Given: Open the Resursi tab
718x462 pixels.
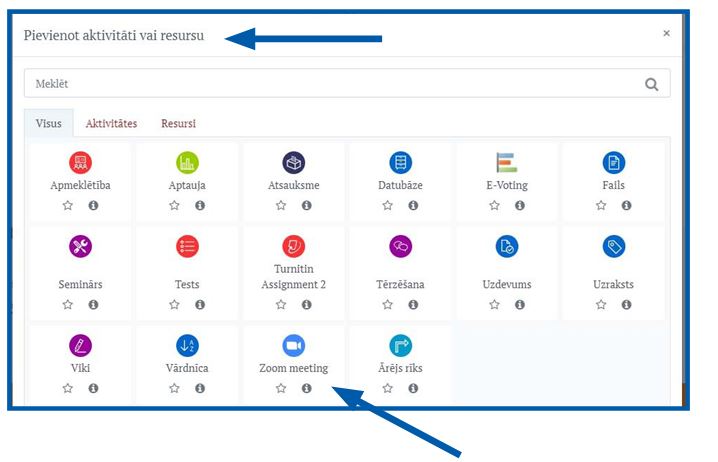Looking at the screenshot, I should 178,124.
